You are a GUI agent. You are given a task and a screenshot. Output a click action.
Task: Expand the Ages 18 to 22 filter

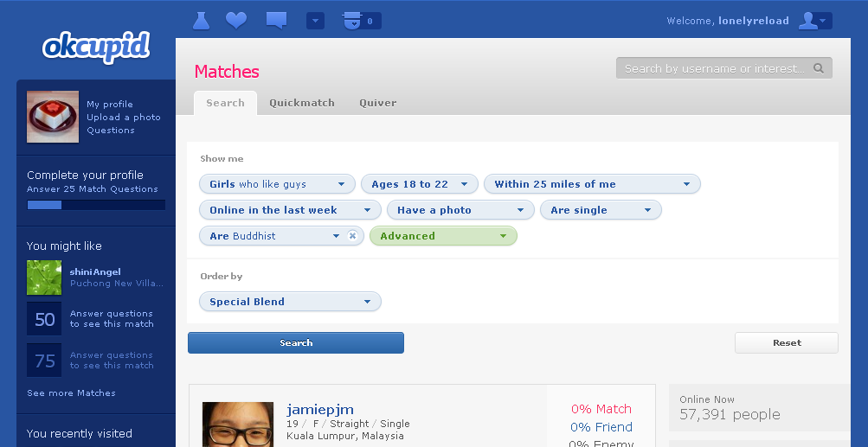click(x=420, y=184)
